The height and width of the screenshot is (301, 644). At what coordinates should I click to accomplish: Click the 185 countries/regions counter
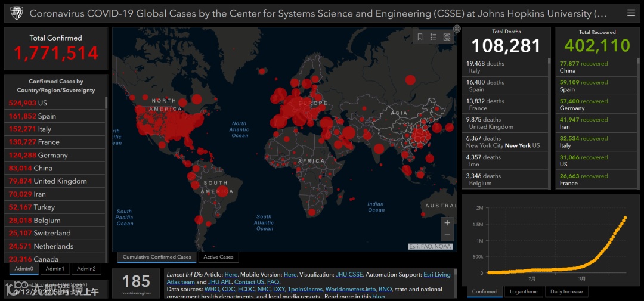tap(136, 283)
